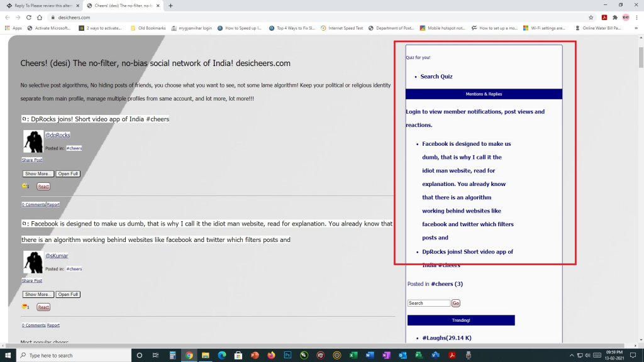Open @sKumar profile link

tap(57, 256)
